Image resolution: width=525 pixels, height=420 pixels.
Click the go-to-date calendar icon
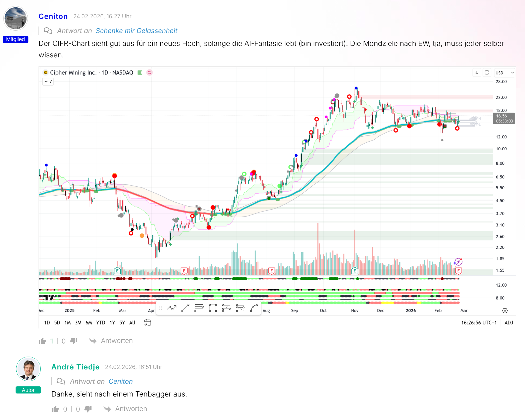pyautogui.click(x=148, y=322)
